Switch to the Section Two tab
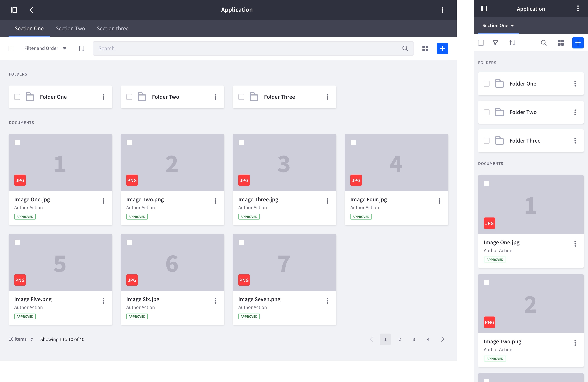 point(70,28)
